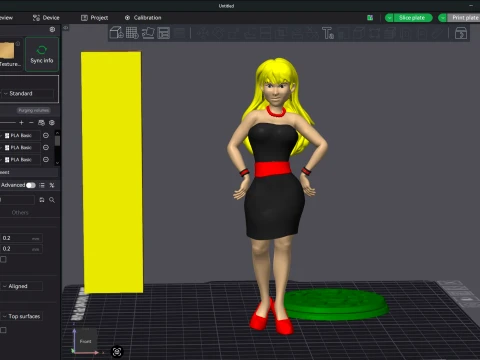Switch to the Device tab
This screenshot has height=360, width=480.
[x=46, y=18]
